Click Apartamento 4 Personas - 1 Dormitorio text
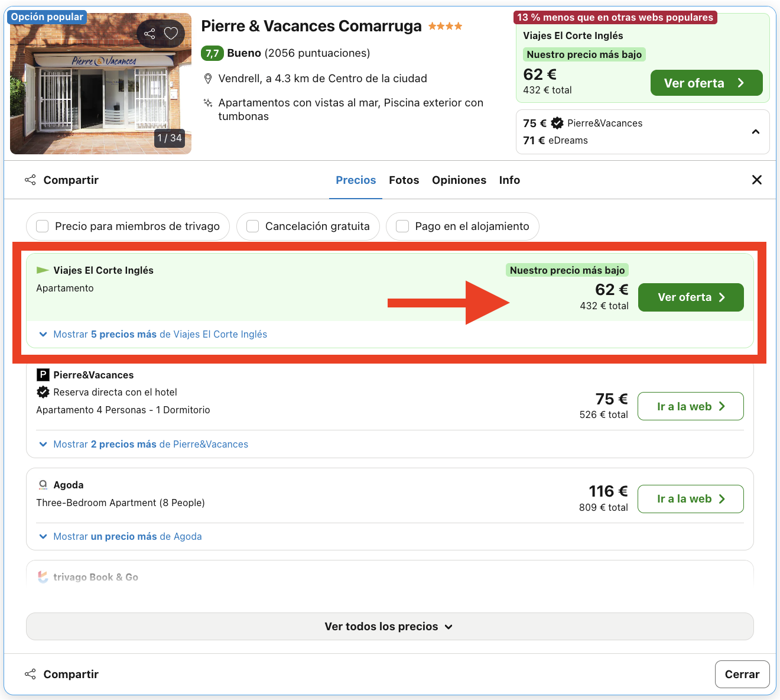Screen dimensions: 780x700 pos(123,410)
